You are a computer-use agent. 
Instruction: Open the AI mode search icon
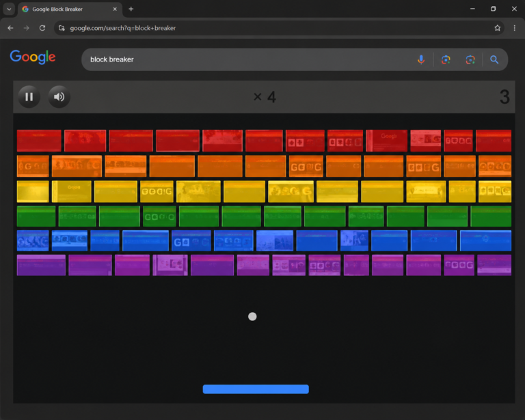(470, 59)
